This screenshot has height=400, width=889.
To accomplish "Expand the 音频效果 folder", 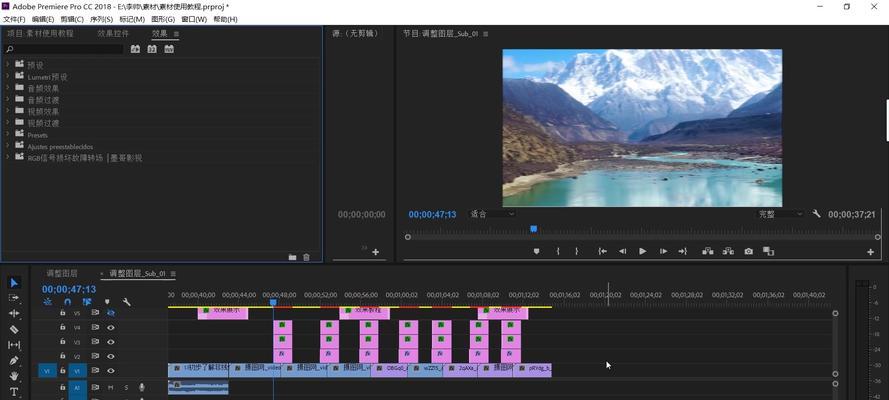I will (7, 88).
